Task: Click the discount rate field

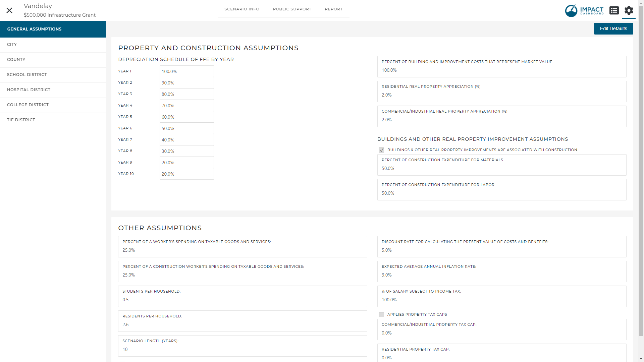Action: pos(502,247)
